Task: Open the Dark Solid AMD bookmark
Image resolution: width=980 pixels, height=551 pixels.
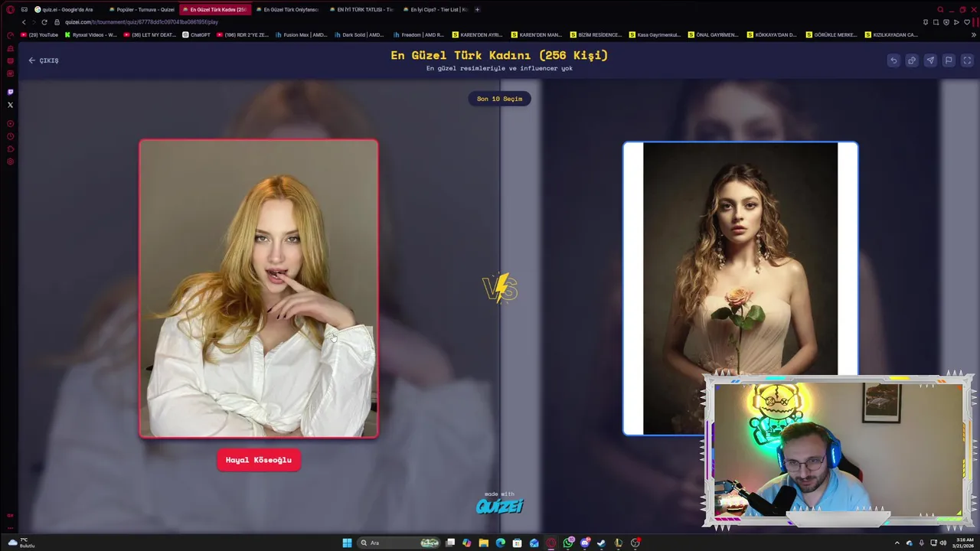Action: pyautogui.click(x=360, y=34)
